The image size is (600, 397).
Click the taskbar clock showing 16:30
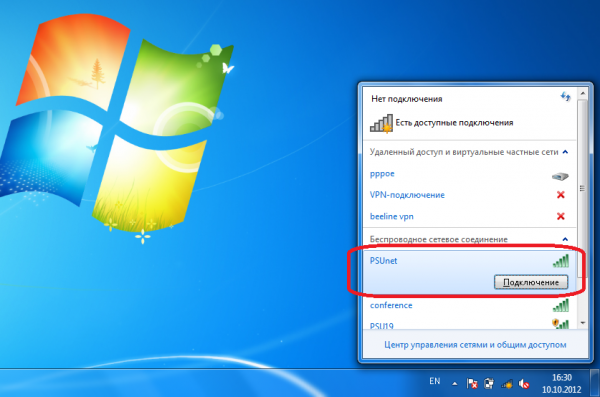point(561,384)
